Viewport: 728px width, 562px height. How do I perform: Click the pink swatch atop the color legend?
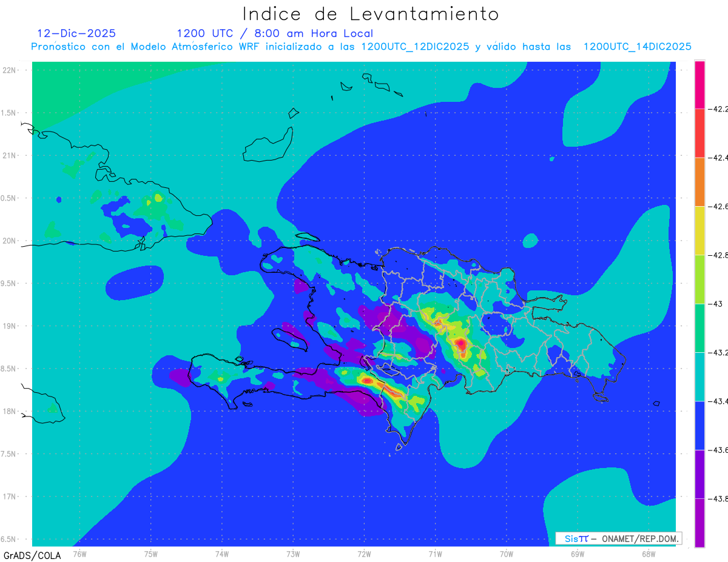pos(699,85)
